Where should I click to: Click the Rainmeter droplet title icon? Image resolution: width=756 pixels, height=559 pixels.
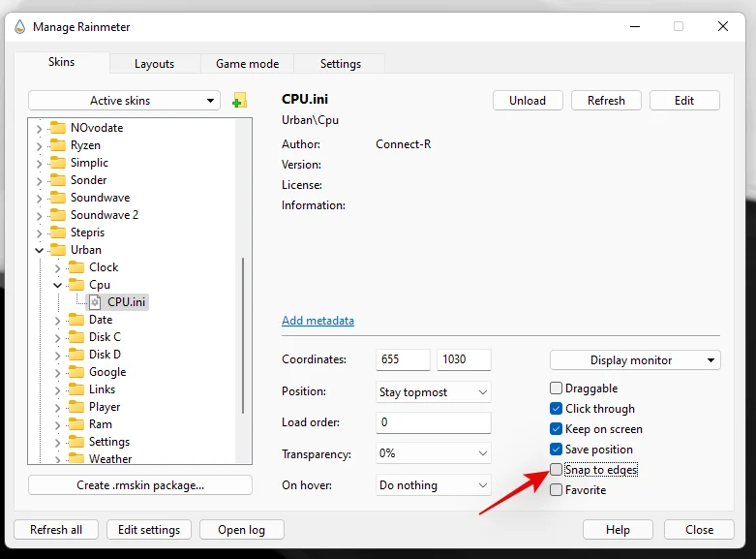(19, 27)
